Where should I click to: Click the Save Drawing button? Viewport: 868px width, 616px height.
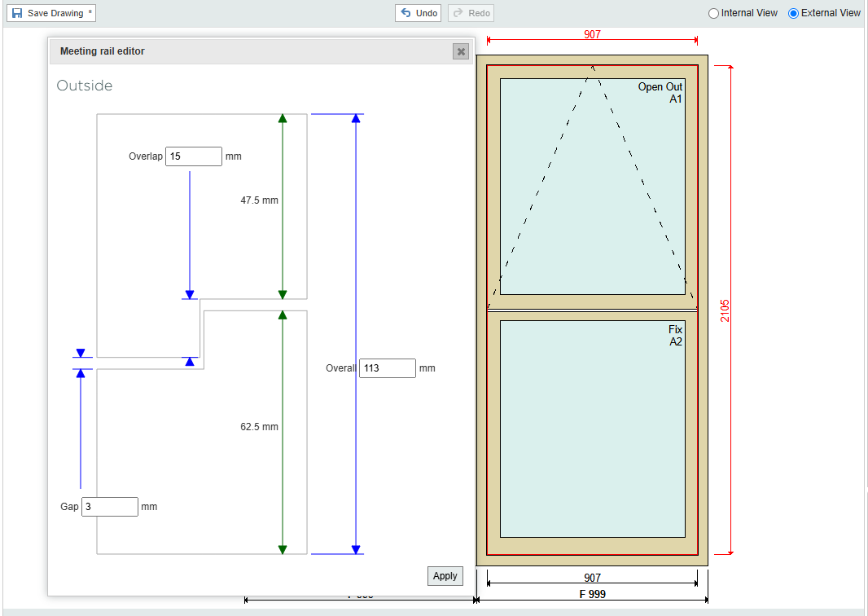(52, 13)
